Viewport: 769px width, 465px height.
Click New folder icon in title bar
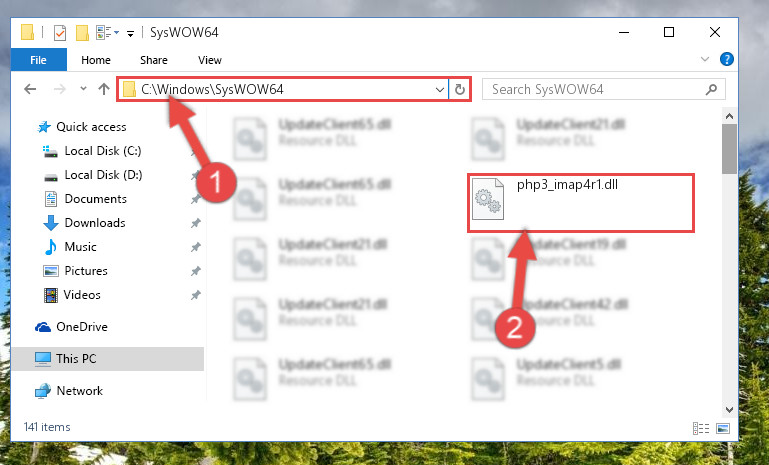click(82, 33)
